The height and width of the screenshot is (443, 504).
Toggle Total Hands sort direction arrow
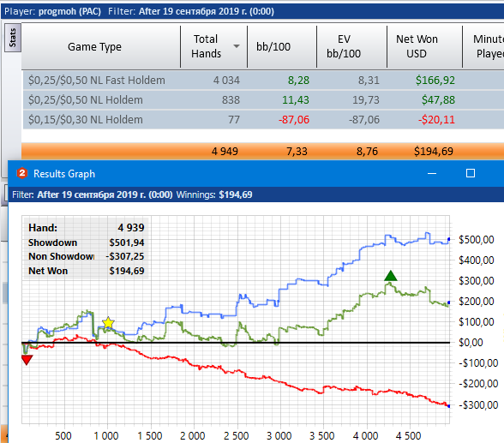coord(237,46)
